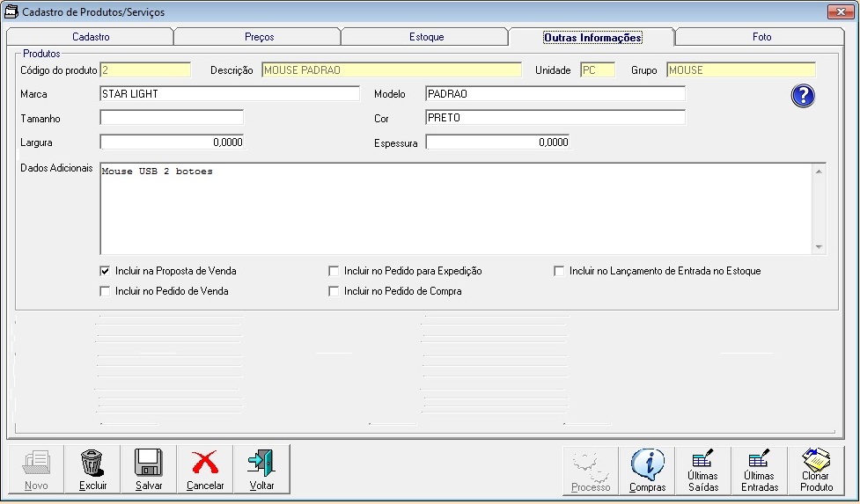Tick Incluir no Pedido de Compra
This screenshot has width=860, height=504.
point(334,291)
